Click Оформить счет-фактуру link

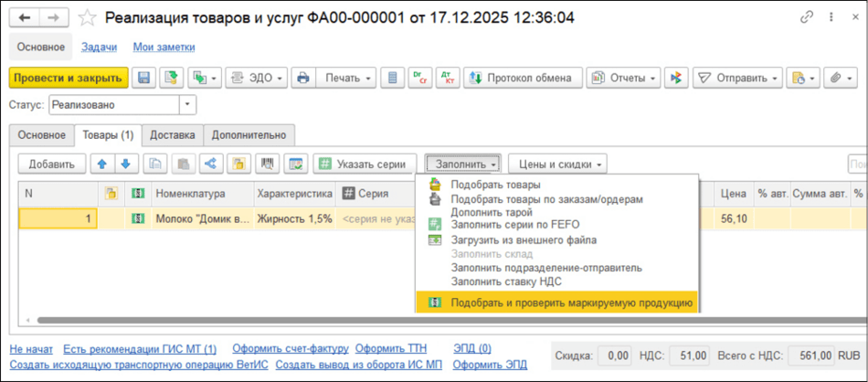coord(291,349)
